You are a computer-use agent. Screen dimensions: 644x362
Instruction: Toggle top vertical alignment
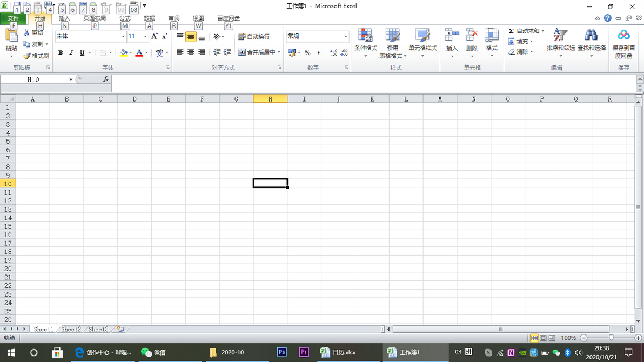(x=180, y=37)
